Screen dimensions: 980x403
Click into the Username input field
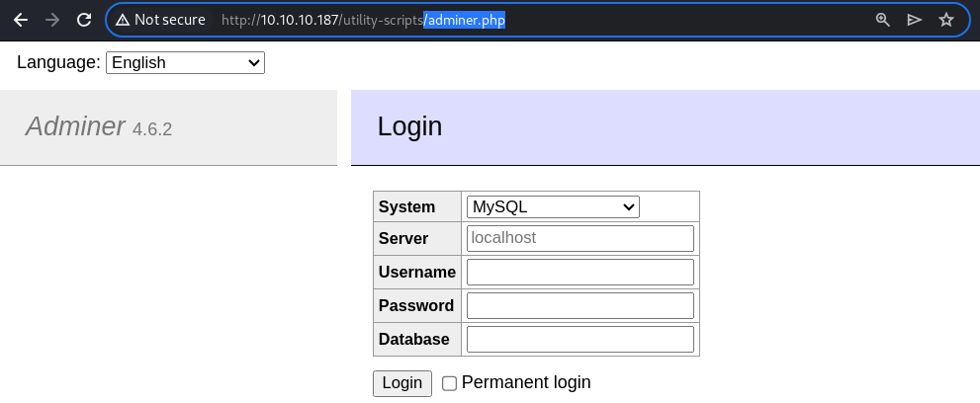tap(580, 272)
